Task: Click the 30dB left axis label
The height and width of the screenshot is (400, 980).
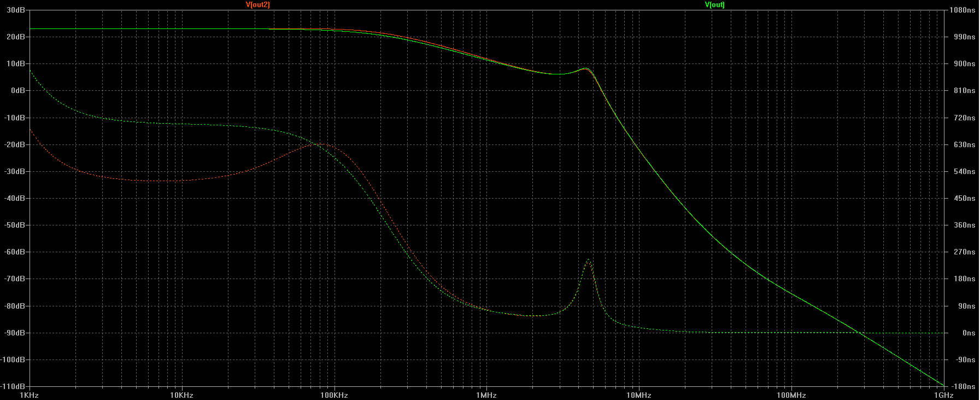Action: 16,10
